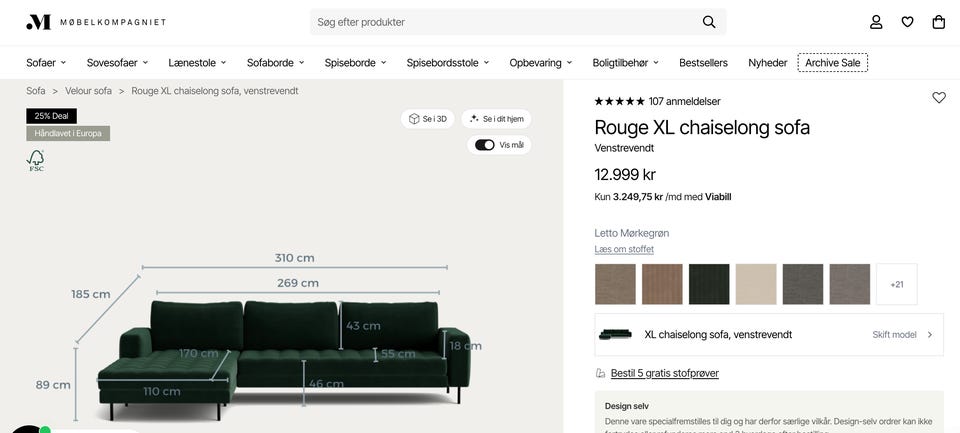
Task: Open Archive Sale page
Action: (x=833, y=62)
